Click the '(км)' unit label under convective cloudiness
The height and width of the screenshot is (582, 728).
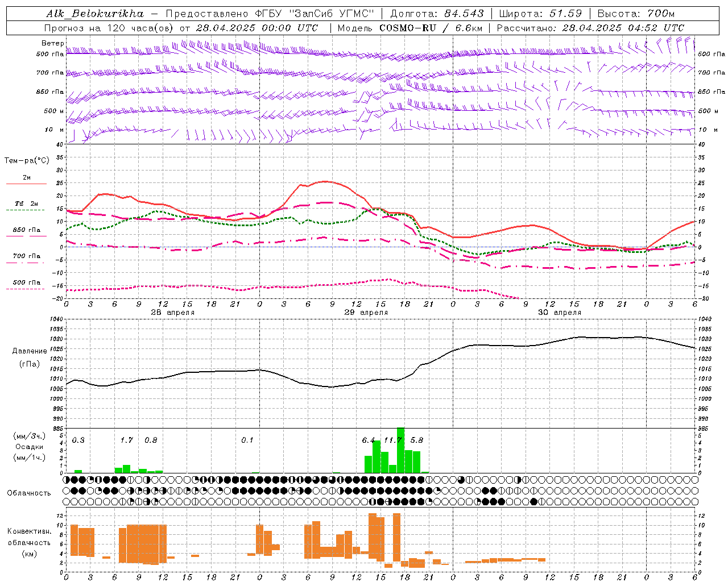pos(30,554)
